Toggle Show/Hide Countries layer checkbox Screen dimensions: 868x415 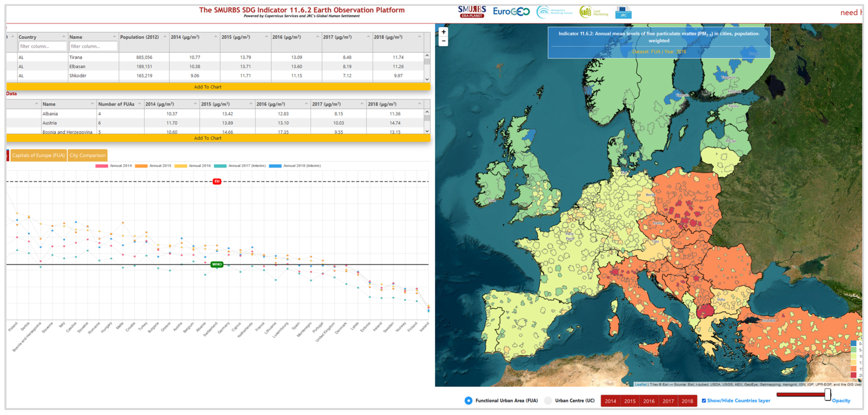pyautogui.click(x=703, y=401)
